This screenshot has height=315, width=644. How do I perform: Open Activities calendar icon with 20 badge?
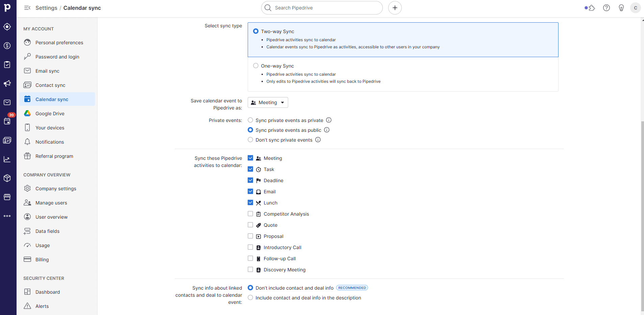click(x=7, y=121)
